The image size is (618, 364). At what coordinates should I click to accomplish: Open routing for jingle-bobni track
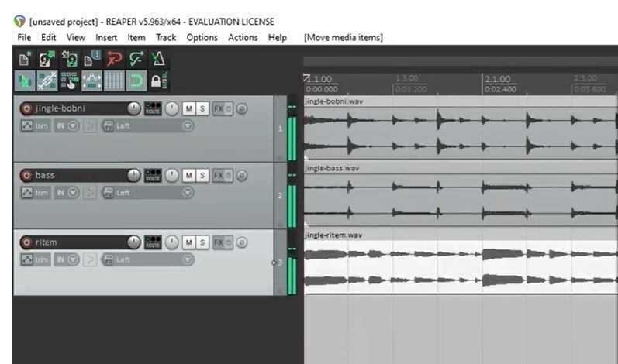pyautogui.click(x=153, y=108)
